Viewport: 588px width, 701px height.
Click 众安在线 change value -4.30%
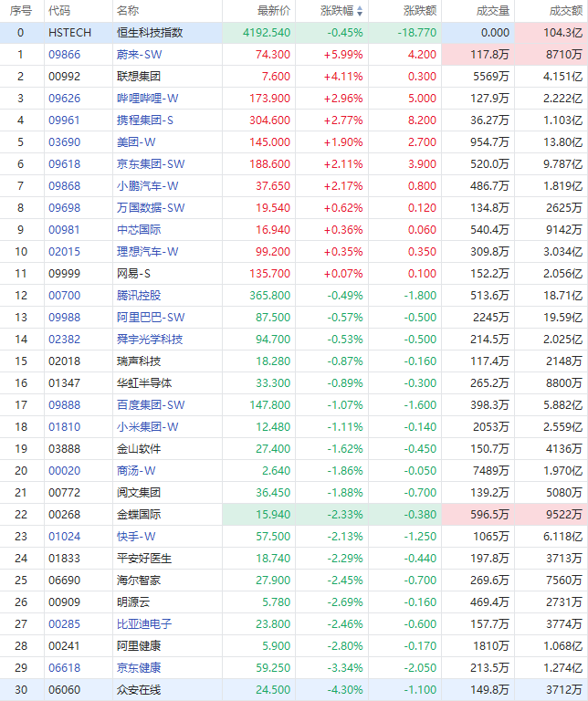click(x=345, y=690)
